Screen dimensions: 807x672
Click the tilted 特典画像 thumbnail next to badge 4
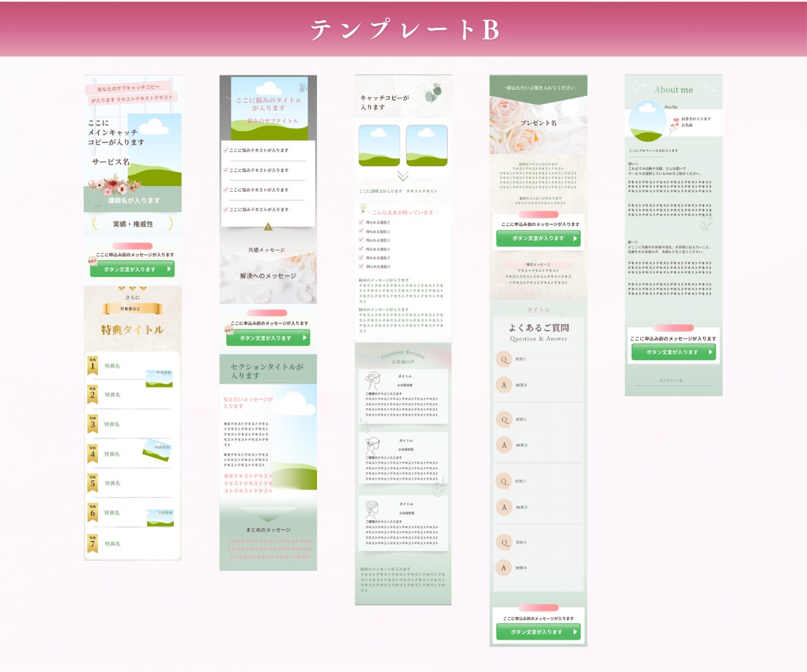tap(157, 450)
